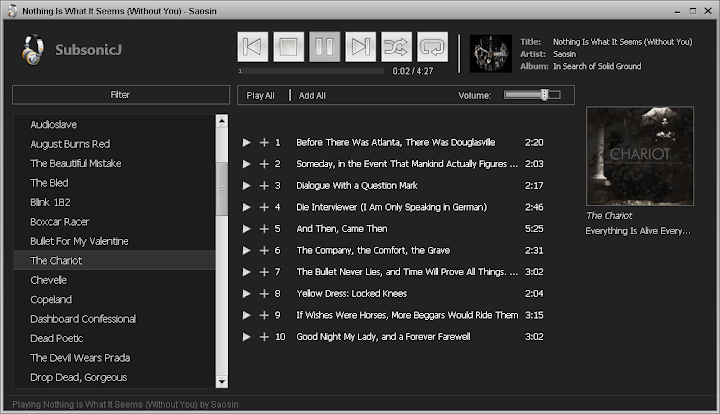Skip to previous track
This screenshot has width=720, height=414.
[x=253, y=47]
